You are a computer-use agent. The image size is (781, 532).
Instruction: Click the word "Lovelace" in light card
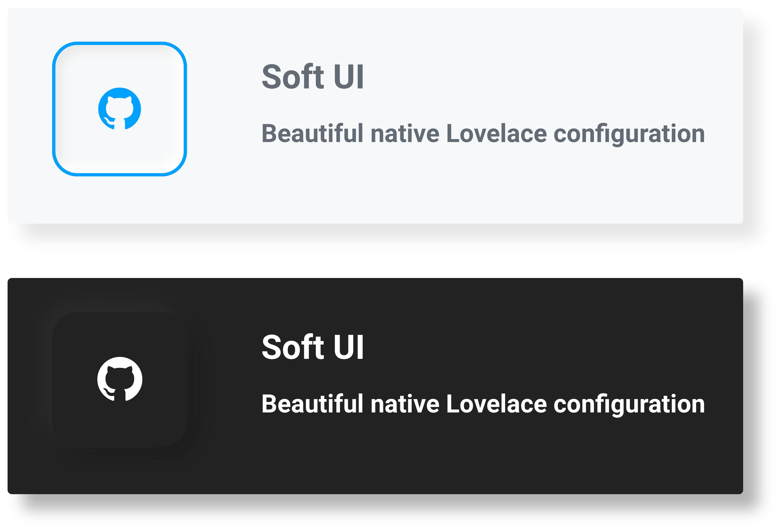coord(496,133)
